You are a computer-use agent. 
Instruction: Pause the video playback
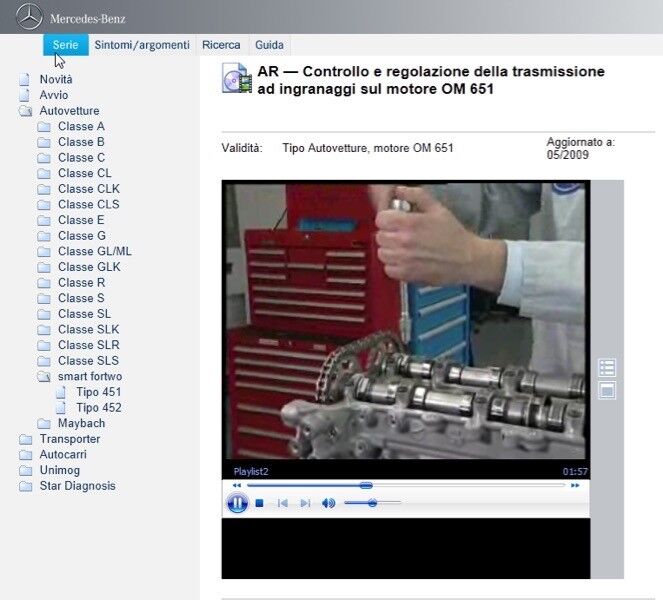[237, 503]
